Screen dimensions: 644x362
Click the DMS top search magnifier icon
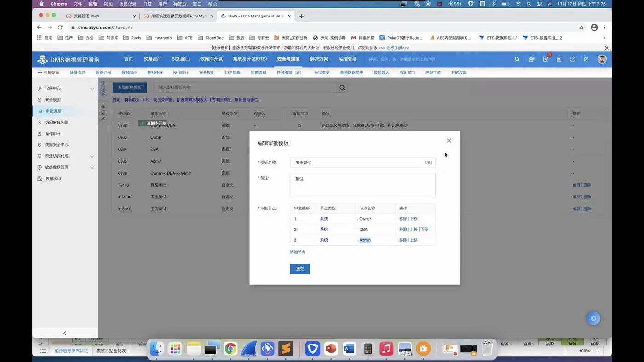[x=517, y=59]
